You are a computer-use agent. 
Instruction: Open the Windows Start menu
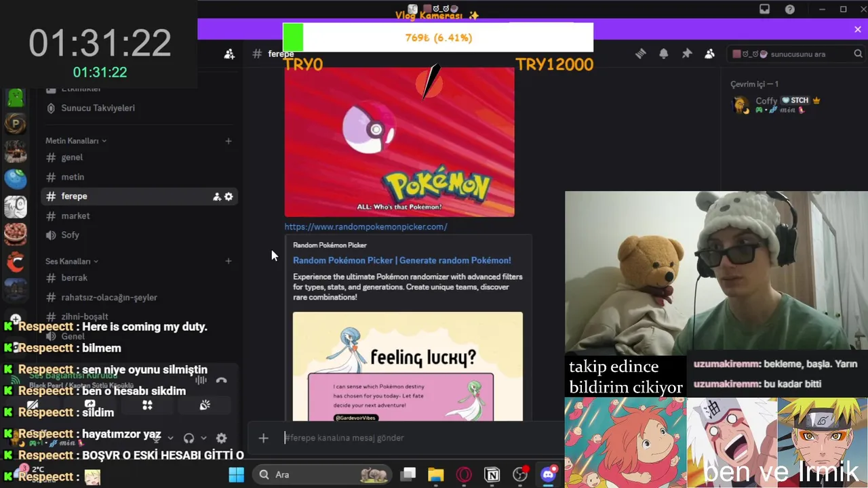click(236, 474)
